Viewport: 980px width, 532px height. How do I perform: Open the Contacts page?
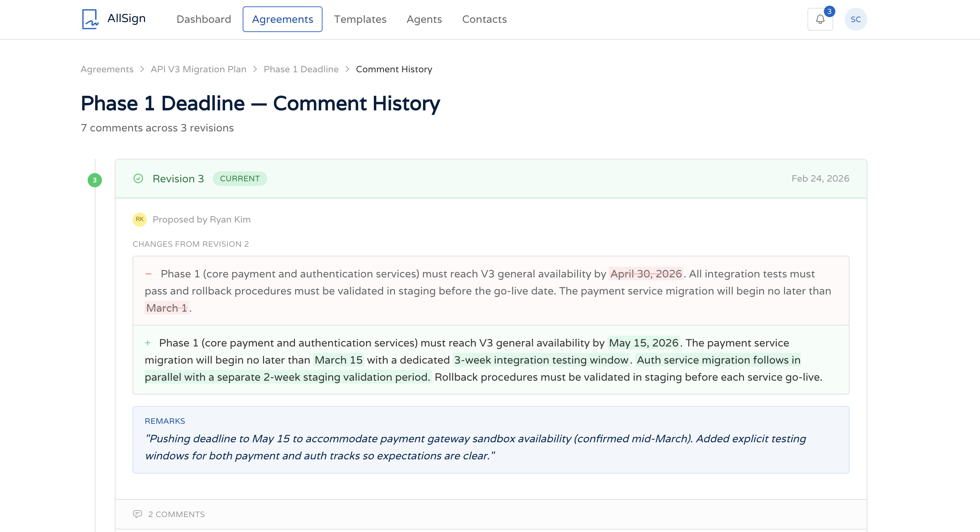(484, 19)
